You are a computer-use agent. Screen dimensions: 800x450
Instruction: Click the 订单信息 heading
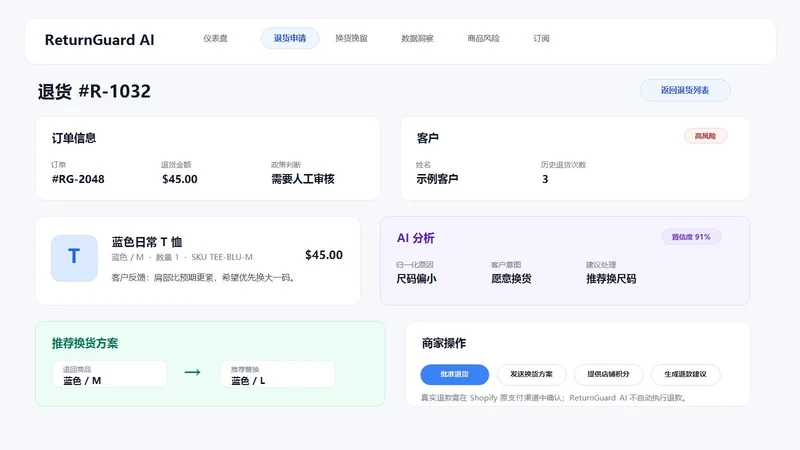[x=74, y=138]
